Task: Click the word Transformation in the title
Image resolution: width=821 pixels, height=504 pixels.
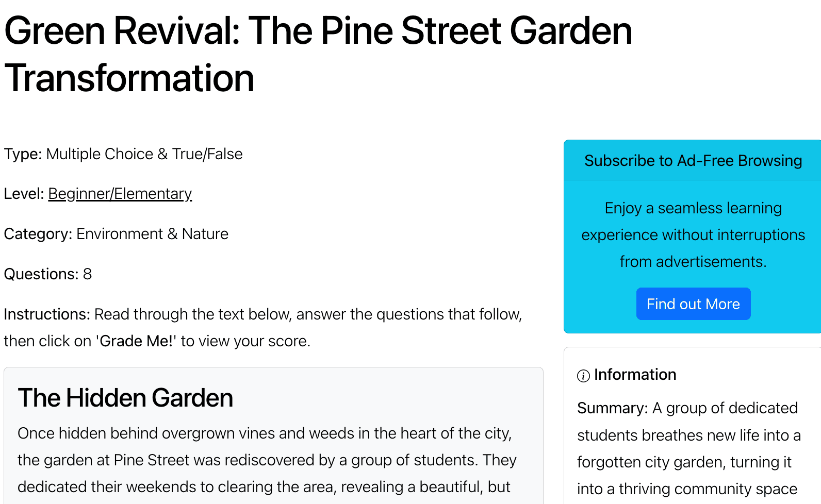Action: click(129, 78)
